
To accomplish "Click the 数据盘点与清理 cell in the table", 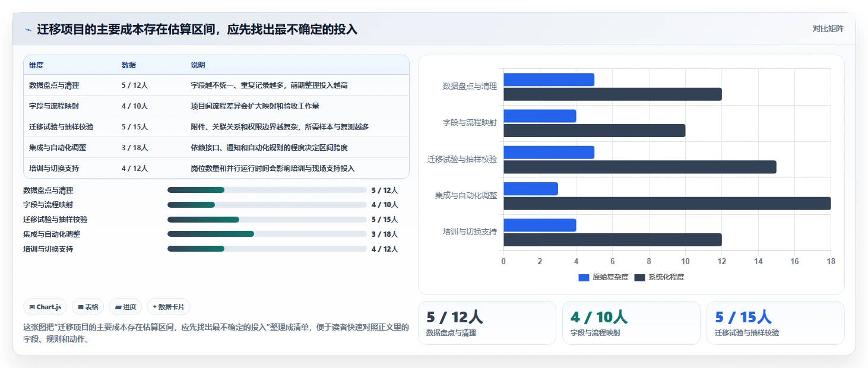I will pos(54,85).
